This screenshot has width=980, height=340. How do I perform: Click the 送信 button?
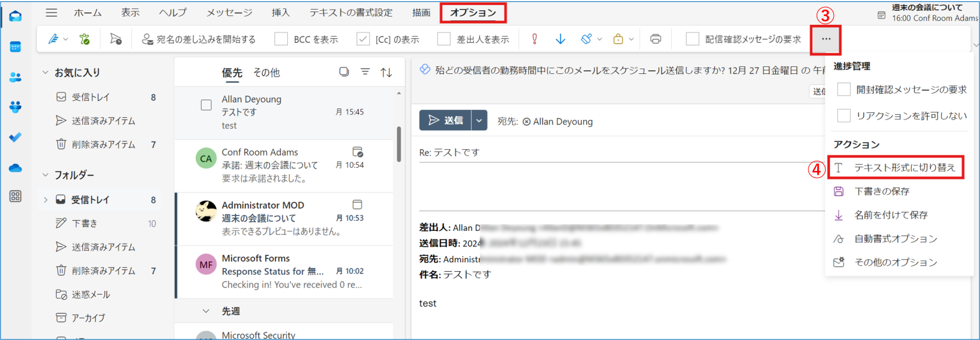[445, 120]
